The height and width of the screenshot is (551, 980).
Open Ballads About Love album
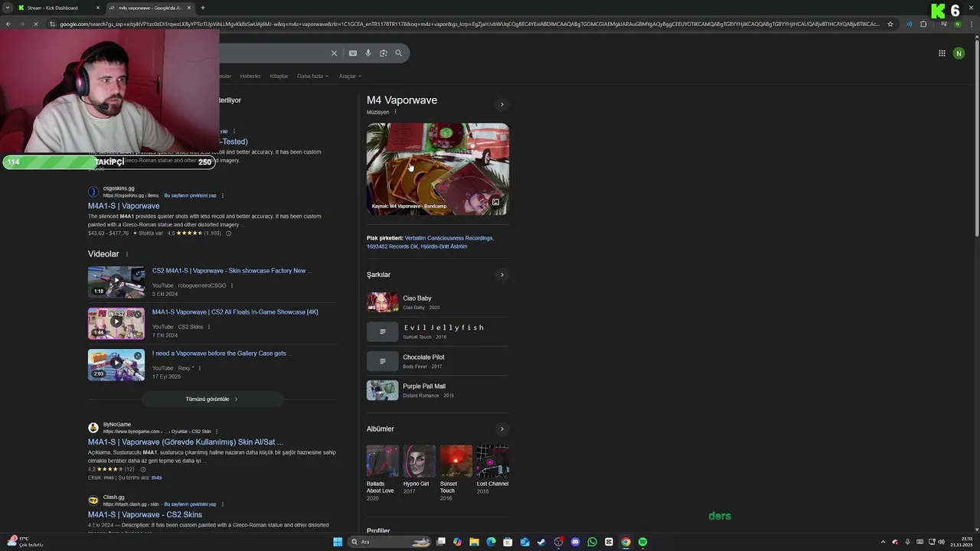click(382, 473)
